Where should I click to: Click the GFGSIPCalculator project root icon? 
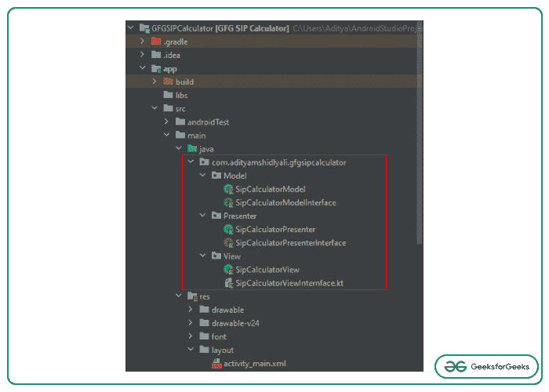click(144, 28)
